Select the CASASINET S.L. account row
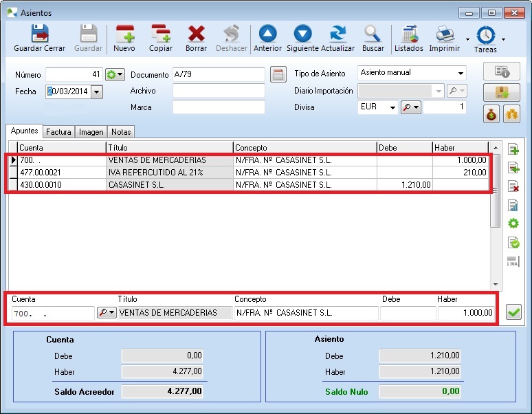 click(172, 184)
